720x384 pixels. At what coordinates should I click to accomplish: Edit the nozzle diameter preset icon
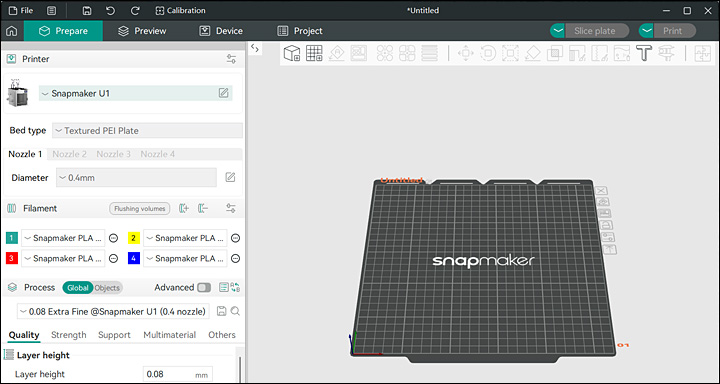pyautogui.click(x=231, y=177)
